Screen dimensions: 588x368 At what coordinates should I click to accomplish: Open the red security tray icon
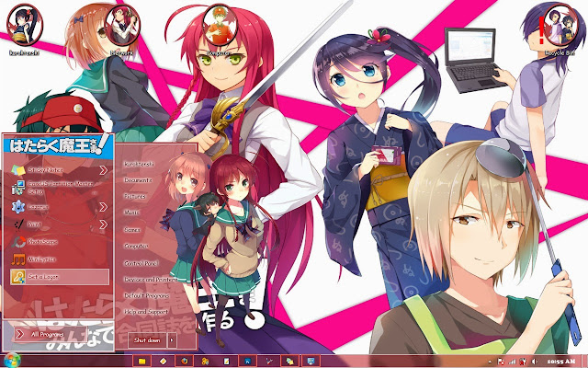point(523,362)
